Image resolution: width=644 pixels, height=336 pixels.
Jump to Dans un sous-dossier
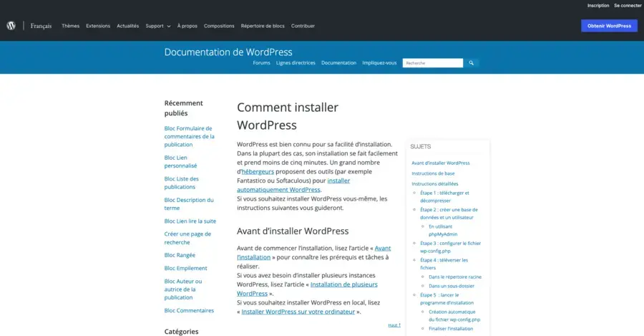[452, 286]
